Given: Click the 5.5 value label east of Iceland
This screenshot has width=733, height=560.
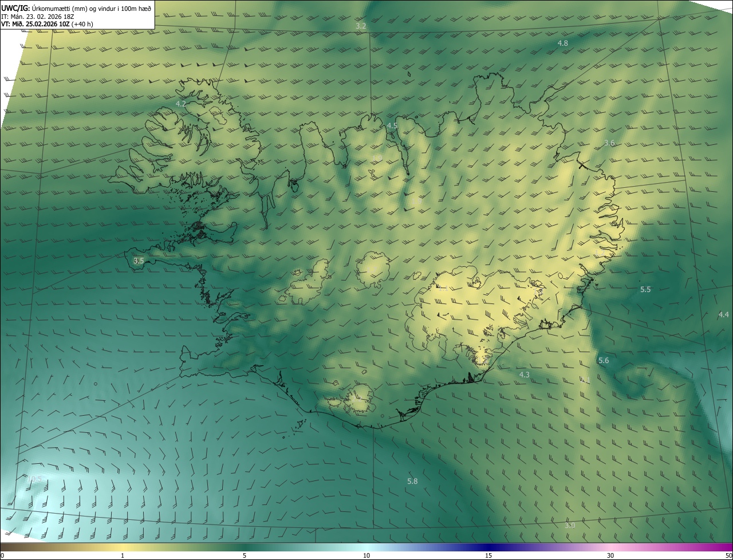Looking at the screenshot, I should click(645, 290).
